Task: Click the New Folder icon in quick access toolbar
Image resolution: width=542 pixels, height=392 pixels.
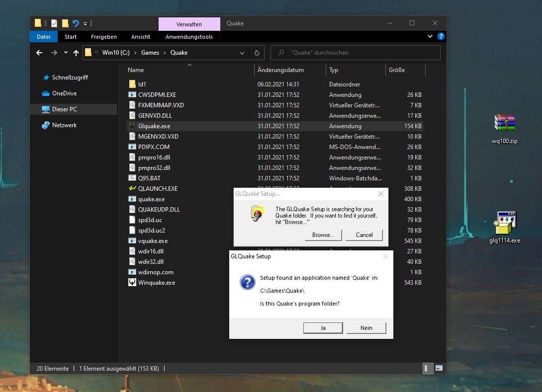Action: 65,23
